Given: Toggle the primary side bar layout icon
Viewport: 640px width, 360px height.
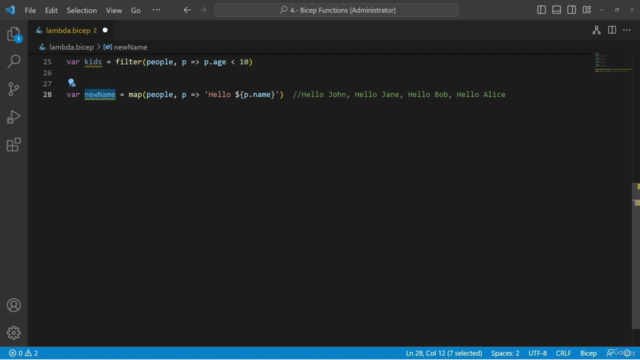Looking at the screenshot, I should pos(541,10).
